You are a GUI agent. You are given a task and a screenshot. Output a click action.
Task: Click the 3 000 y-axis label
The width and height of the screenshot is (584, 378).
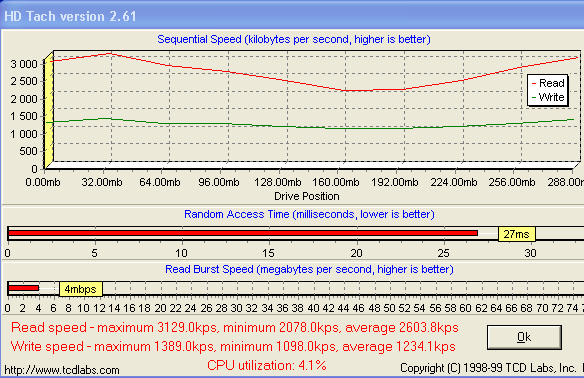(x=24, y=64)
